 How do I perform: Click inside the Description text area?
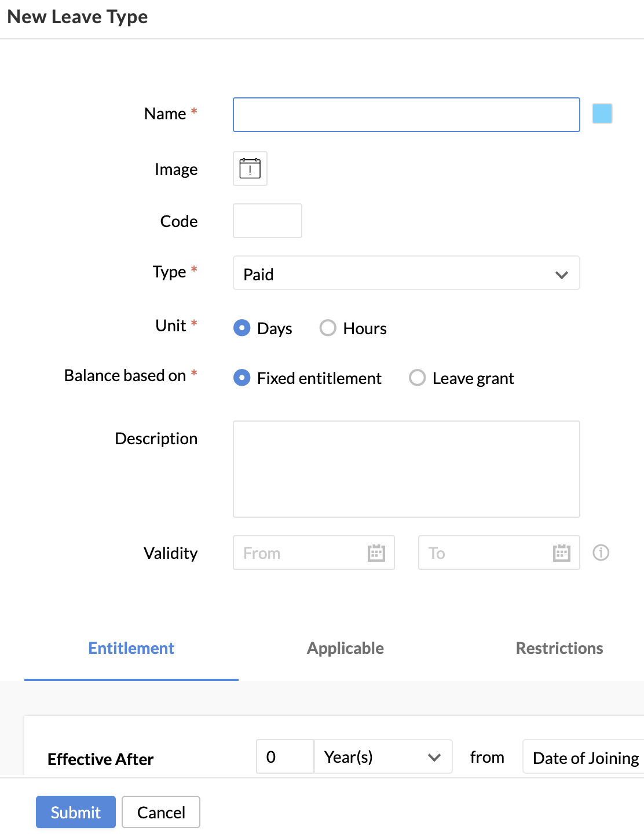[x=406, y=469]
